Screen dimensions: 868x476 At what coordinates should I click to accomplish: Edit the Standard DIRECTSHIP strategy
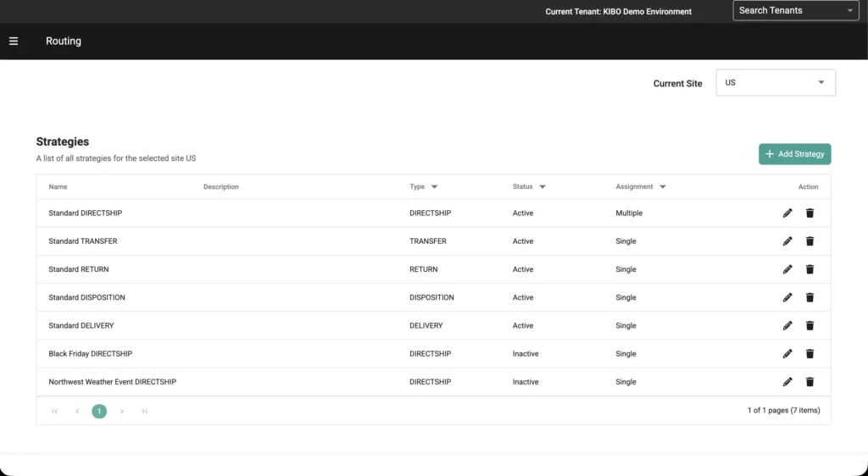pos(787,213)
